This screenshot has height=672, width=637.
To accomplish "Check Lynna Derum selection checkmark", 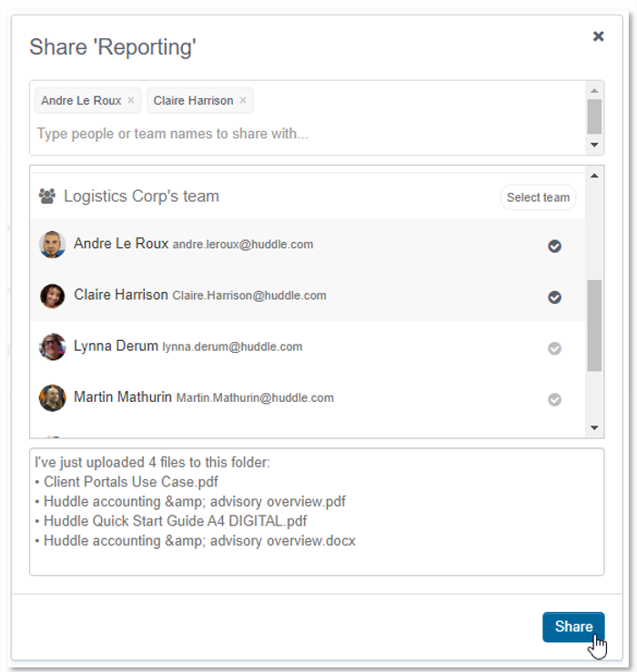I will tap(554, 348).
